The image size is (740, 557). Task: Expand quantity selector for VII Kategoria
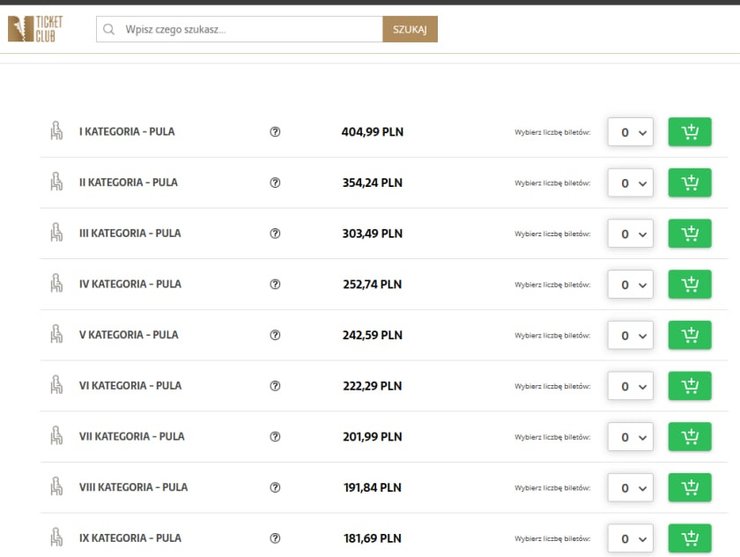point(630,437)
